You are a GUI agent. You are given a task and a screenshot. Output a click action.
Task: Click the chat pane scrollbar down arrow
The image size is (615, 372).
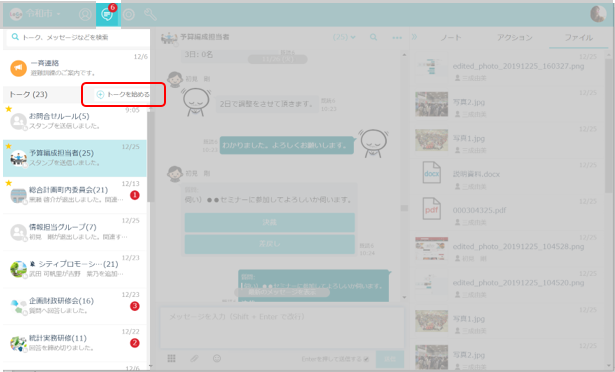(404, 297)
